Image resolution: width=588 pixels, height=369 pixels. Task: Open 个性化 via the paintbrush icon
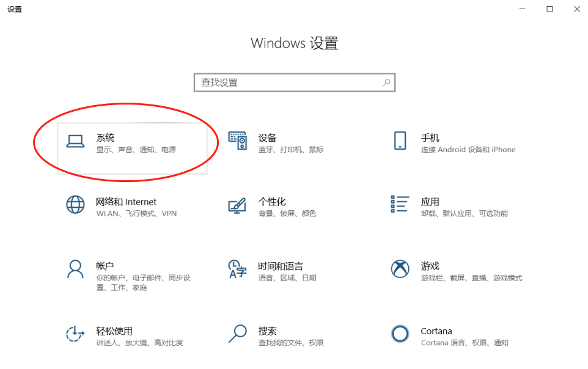pos(238,206)
